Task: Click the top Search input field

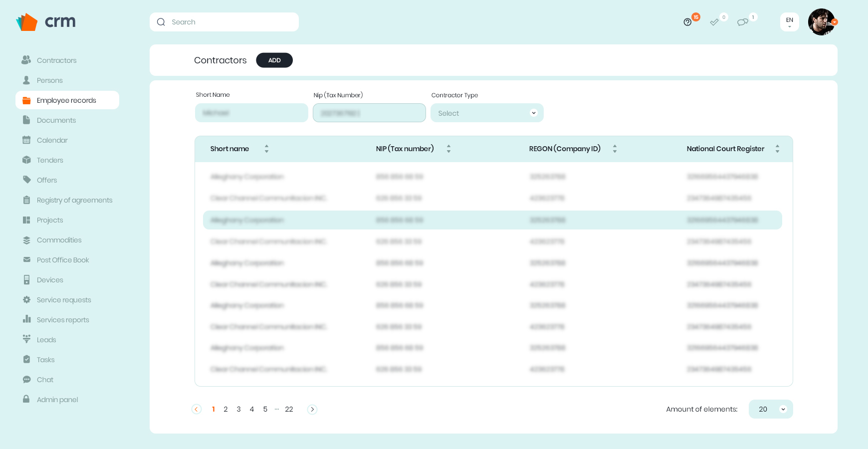Action: (x=224, y=22)
